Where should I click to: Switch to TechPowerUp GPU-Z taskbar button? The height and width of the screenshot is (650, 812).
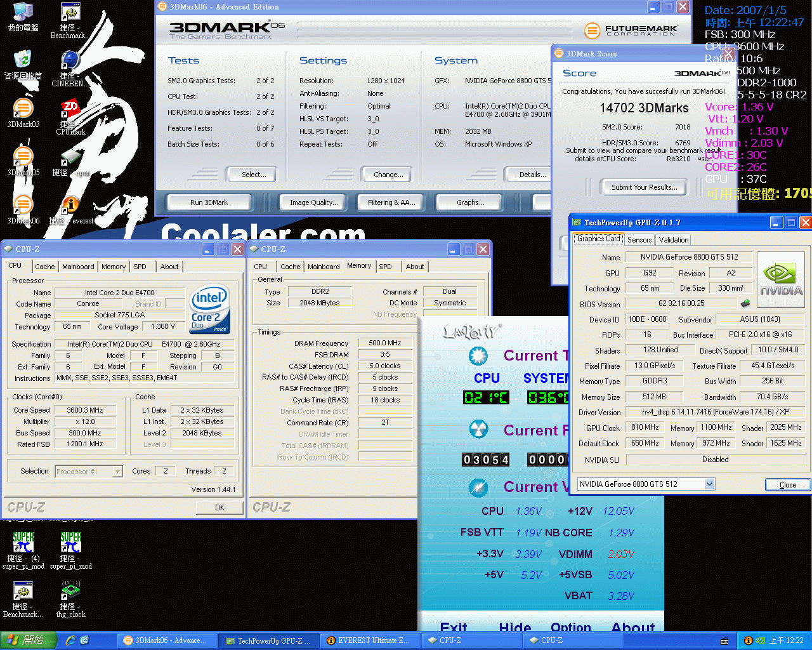(x=268, y=640)
